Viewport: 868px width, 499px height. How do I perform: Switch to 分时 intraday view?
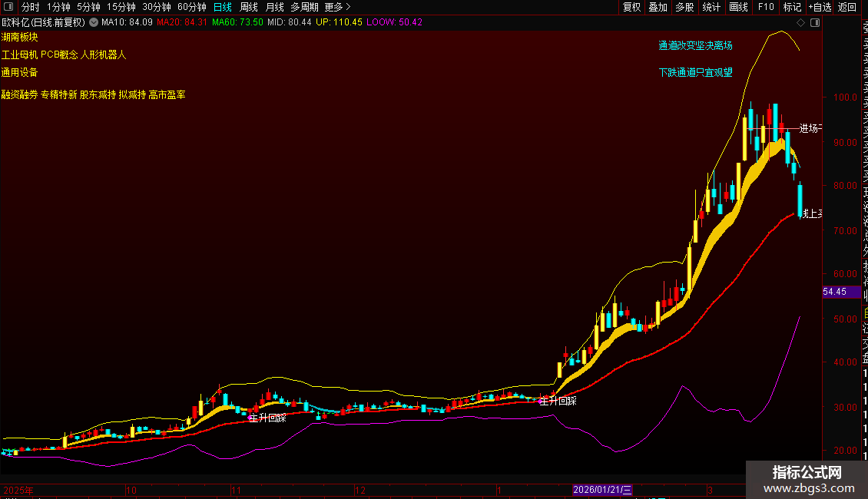tap(31, 7)
